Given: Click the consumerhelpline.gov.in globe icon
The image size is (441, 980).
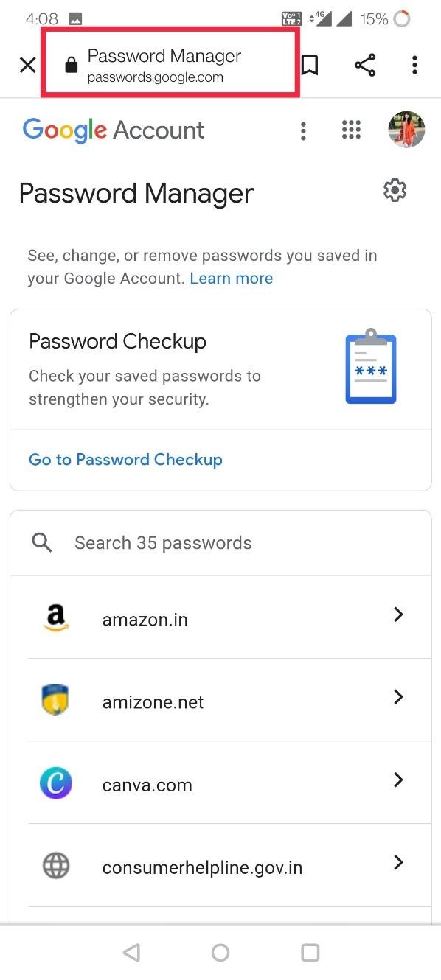Looking at the screenshot, I should [56, 866].
